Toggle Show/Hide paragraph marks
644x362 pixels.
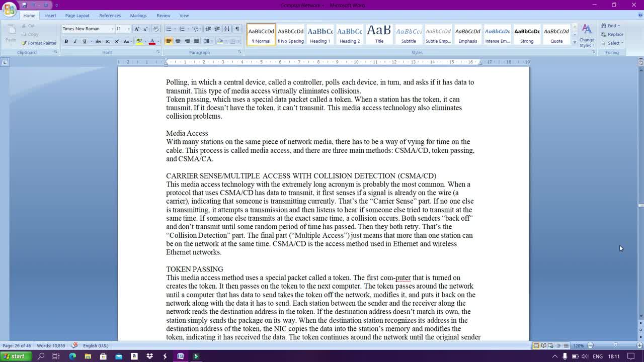point(237,29)
